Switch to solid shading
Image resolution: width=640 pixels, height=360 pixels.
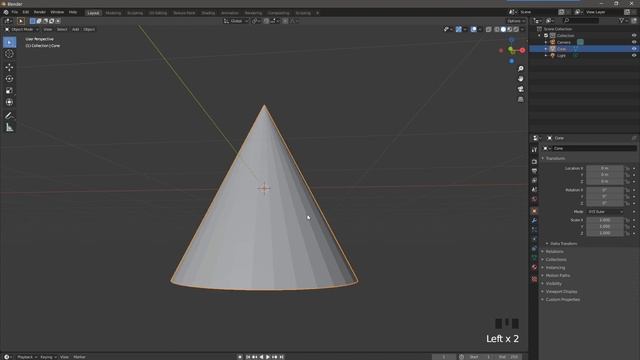pyautogui.click(x=503, y=29)
